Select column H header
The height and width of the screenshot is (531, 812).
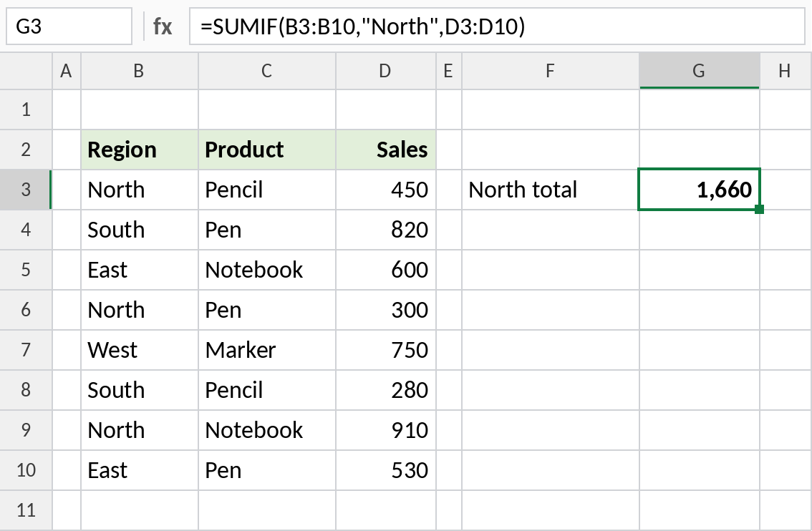[x=786, y=71]
